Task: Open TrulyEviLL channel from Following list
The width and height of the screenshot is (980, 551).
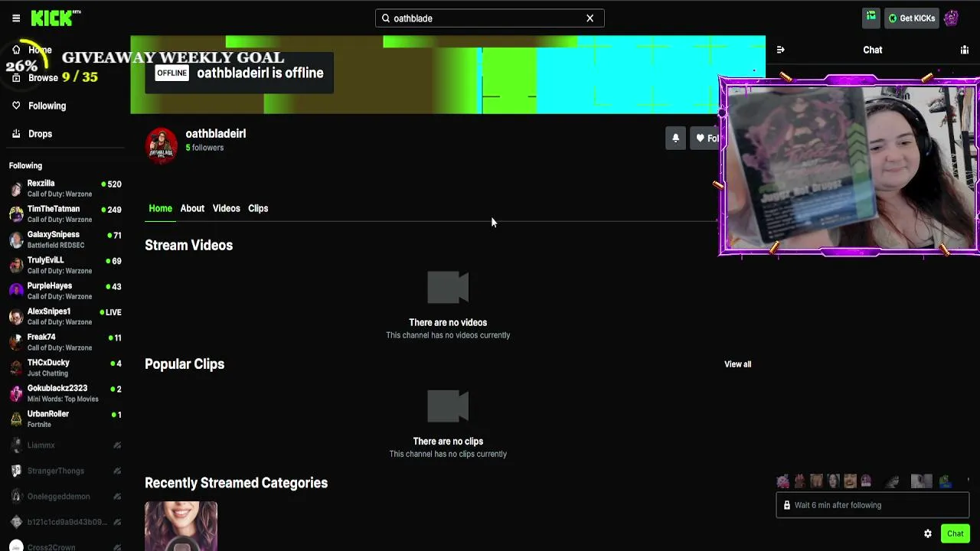Action: [65, 266]
